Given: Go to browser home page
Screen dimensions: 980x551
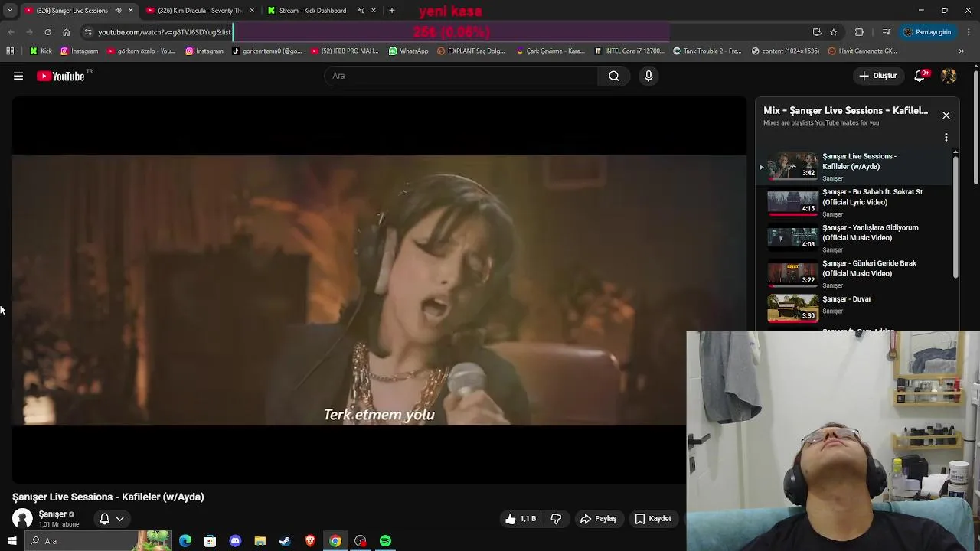Looking at the screenshot, I should point(66,32).
